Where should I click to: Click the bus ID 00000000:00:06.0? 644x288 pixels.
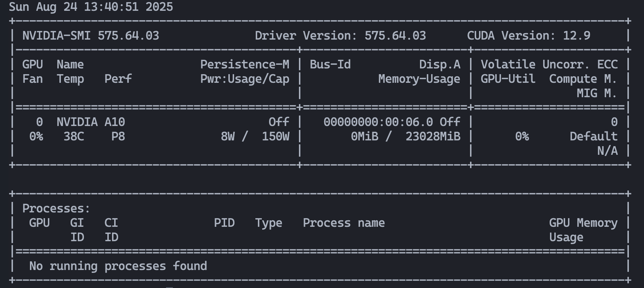(x=378, y=122)
